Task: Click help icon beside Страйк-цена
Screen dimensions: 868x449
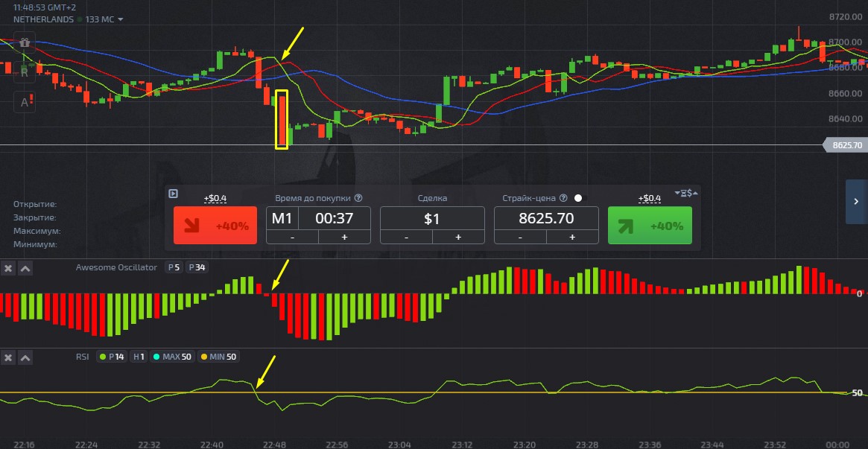Action: [563, 198]
